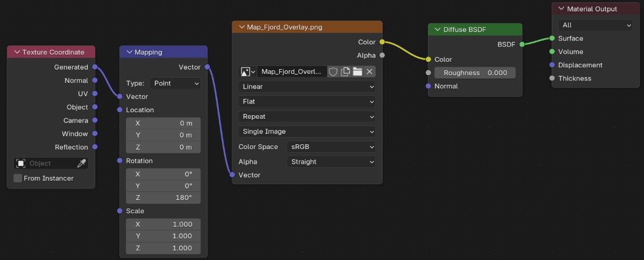The height and width of the screenshot is (260, 644).
Task: Unlink image with the X icon
Action: [x=369, y=72]
